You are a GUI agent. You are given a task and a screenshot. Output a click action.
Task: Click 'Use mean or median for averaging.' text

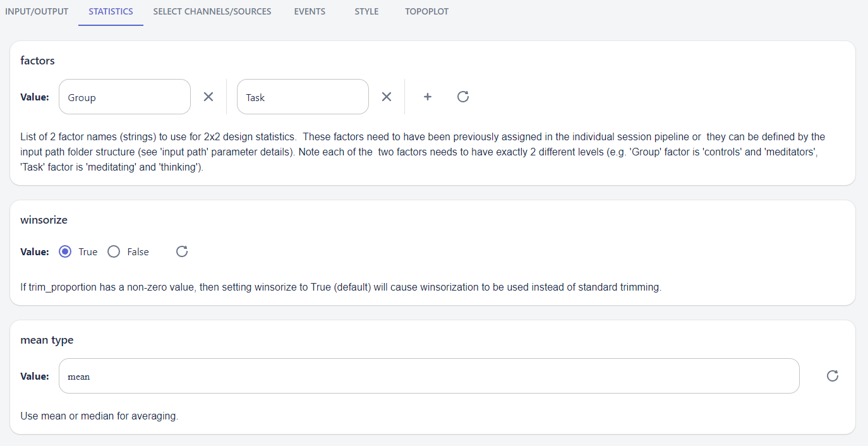99,416
